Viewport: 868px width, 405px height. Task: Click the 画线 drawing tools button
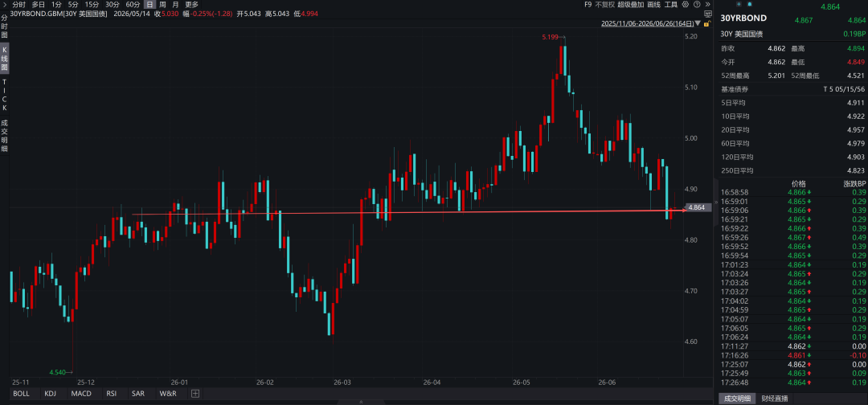[653, 5]
